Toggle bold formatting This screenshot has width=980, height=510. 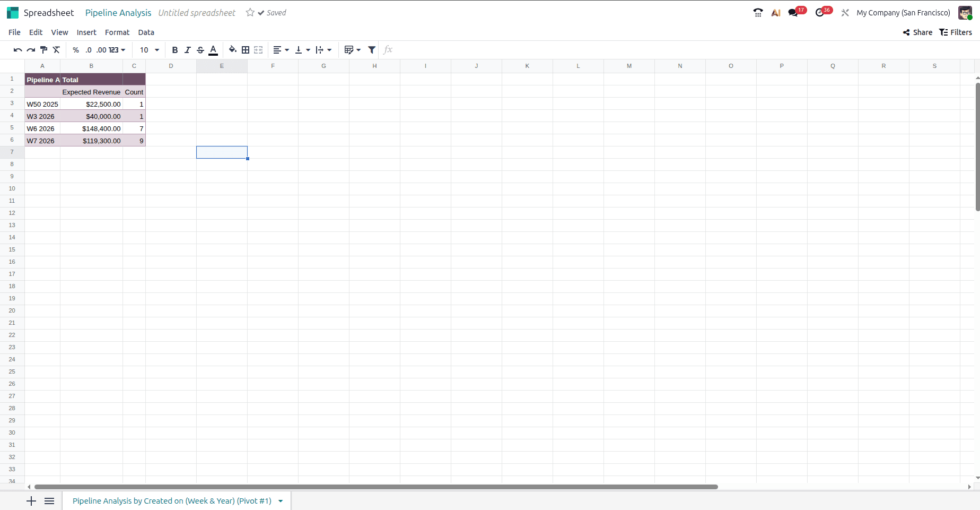[175, 50]
